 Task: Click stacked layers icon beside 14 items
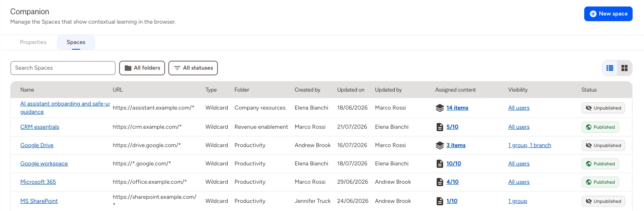click(x=439, y=108)
